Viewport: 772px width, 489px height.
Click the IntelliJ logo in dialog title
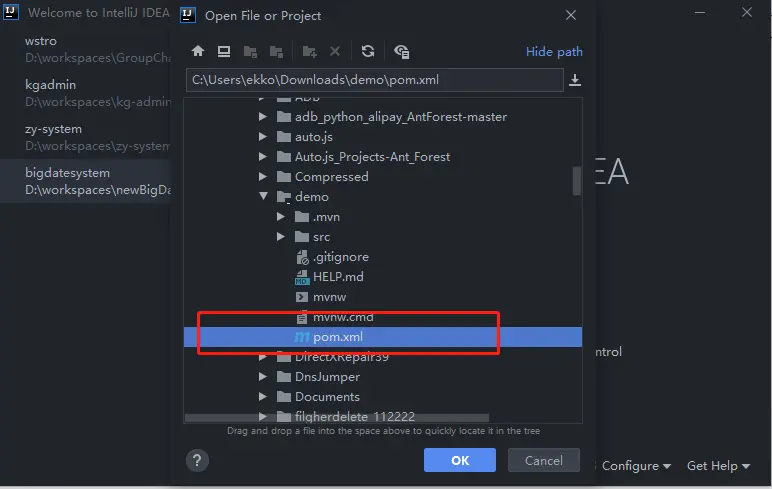click(188, 15)
